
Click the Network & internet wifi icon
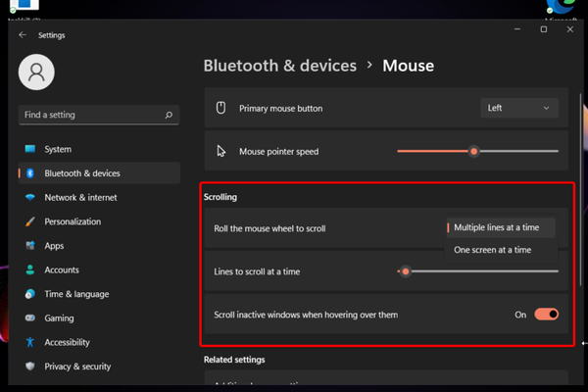(30, 198)
